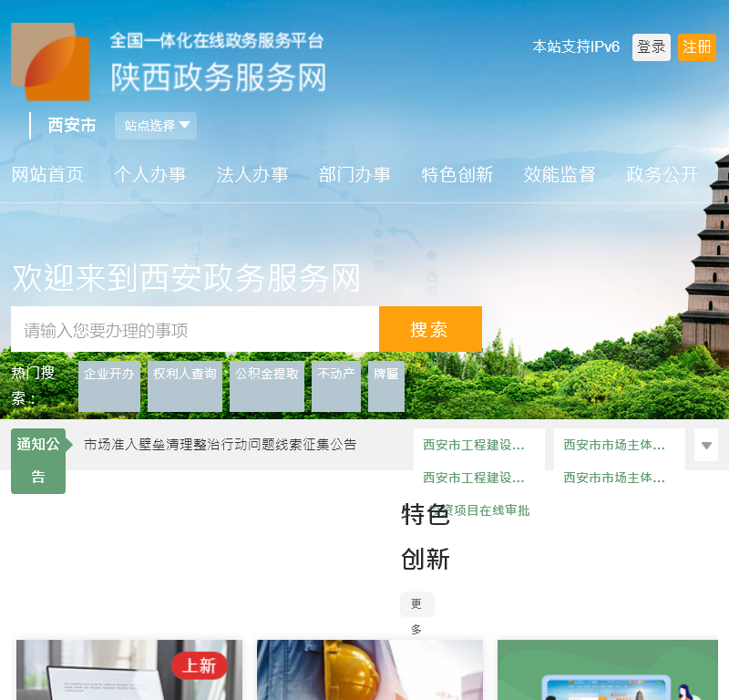Go to 政务公开 in the navigation bar
Screen dimensions: 729x700
(662, 174)
